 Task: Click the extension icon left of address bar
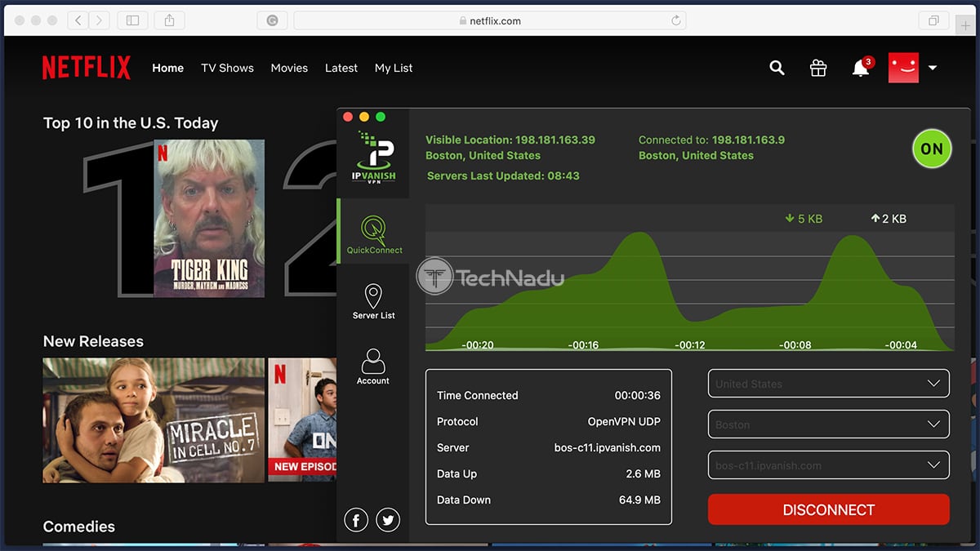272,20
